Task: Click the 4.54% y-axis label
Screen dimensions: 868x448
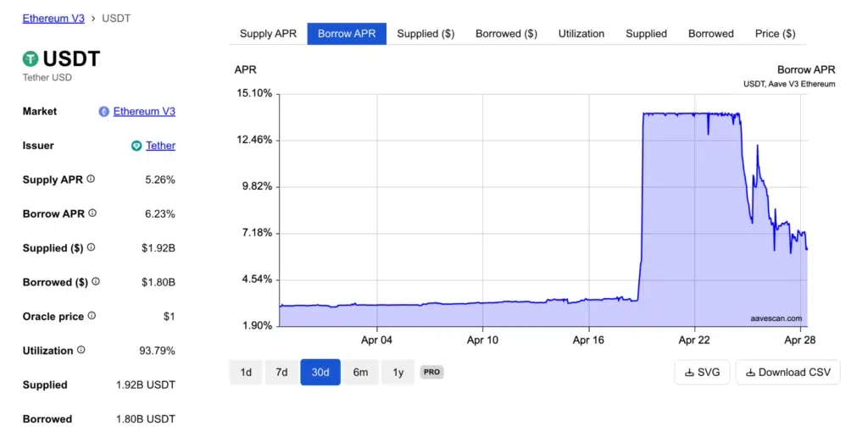Action: [257, 279]
